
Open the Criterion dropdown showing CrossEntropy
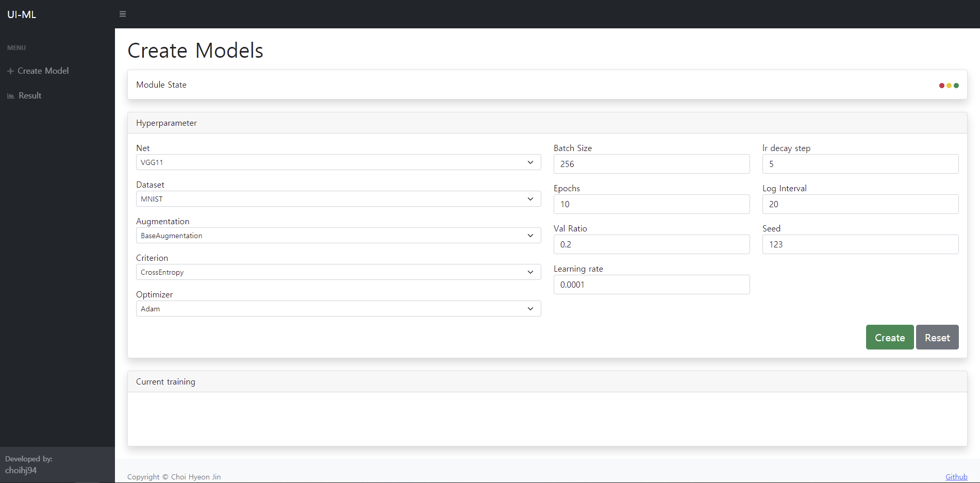338,272
